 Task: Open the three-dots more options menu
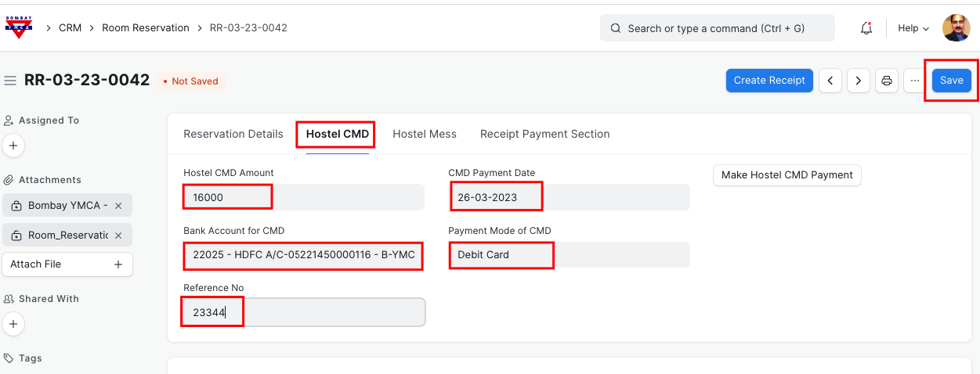[914, 81]
